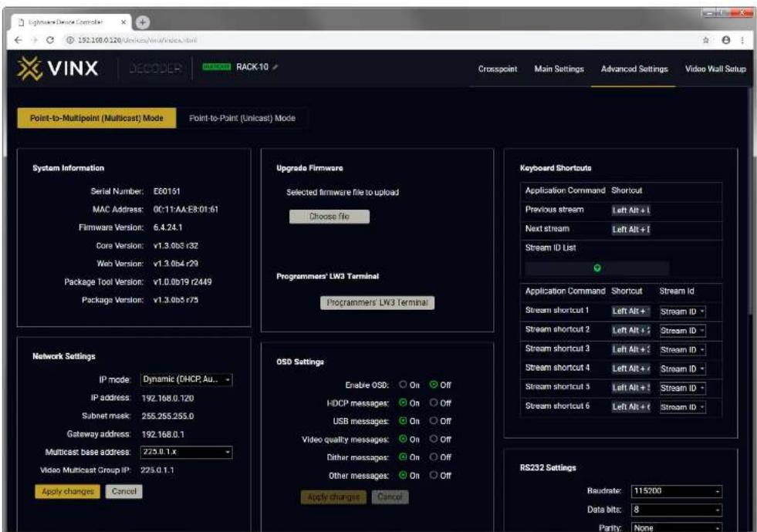This screenshot has width=757, height=532.
Task: Open the Parity dropdown
Action: point(677,527)
